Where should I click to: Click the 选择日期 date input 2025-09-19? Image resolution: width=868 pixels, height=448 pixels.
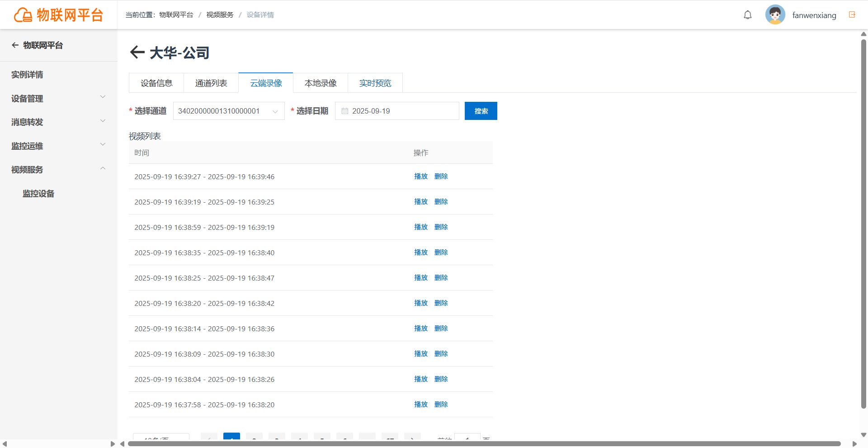397,111
